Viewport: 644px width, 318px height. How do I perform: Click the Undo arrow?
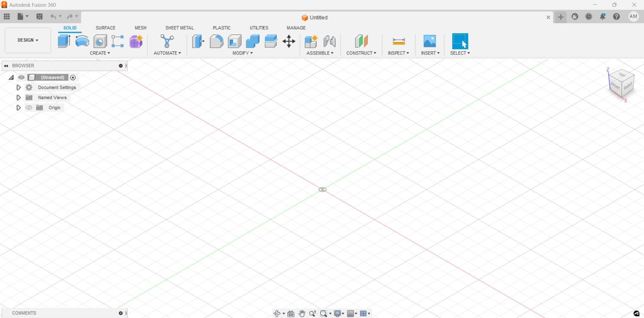(53, 16)
